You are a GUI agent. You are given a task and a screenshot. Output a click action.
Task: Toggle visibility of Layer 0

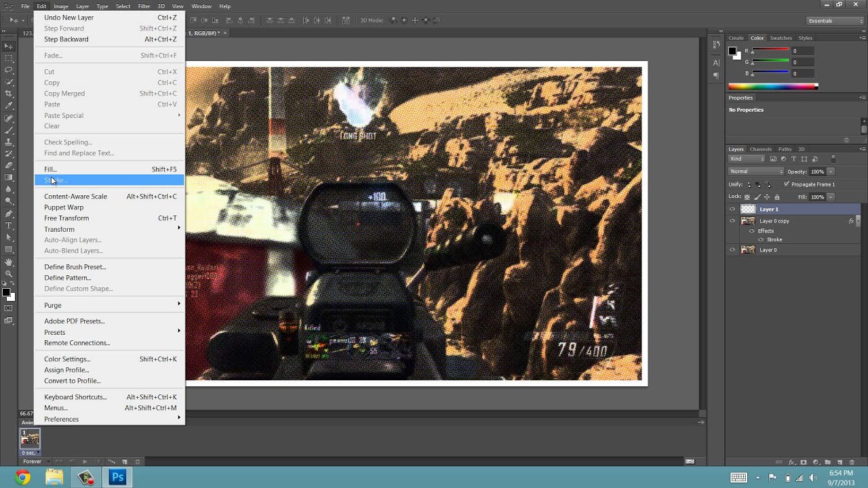[732, 250]
